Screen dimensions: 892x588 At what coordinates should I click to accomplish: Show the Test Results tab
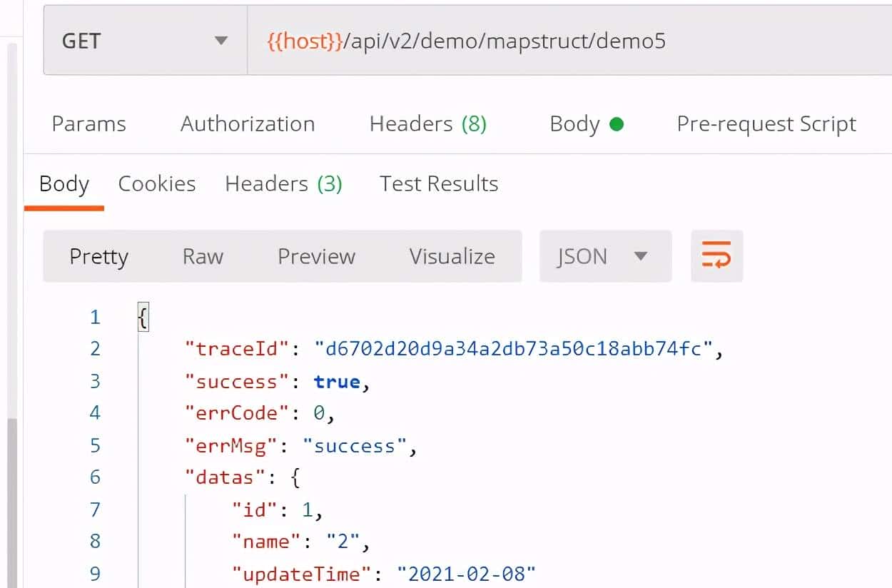pyautogui.click(x=438, y=183)
